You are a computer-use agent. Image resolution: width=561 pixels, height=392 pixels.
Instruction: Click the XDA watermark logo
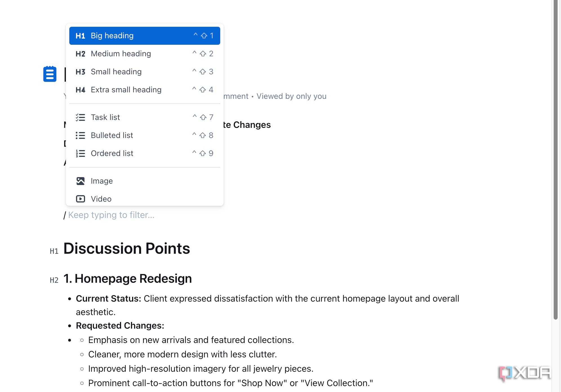click(524, 373)
